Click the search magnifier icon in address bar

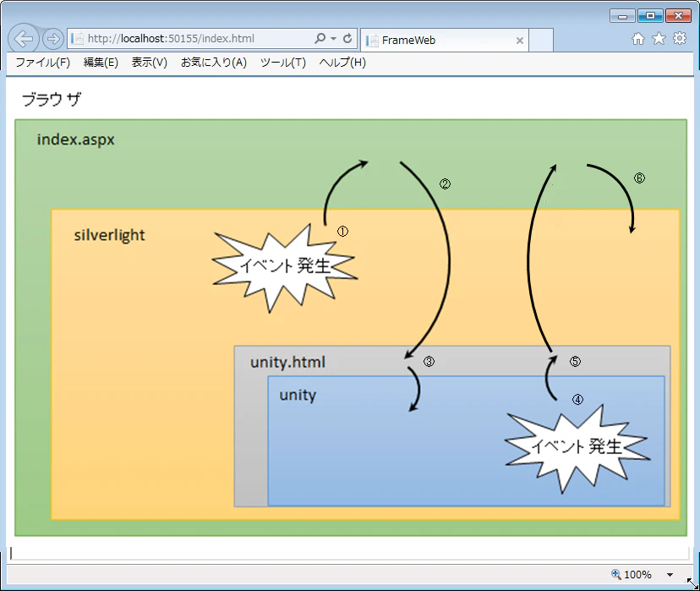coord(320,38)
